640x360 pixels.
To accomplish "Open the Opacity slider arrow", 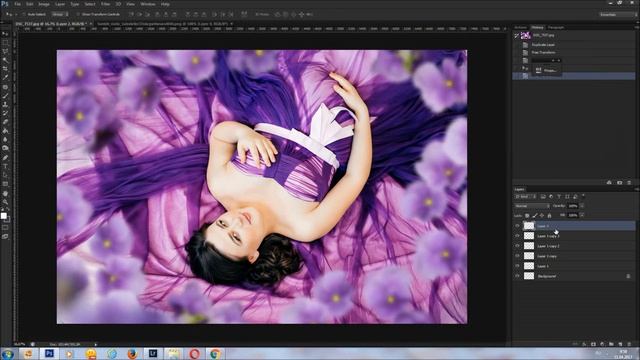I will tap(582, 206).
